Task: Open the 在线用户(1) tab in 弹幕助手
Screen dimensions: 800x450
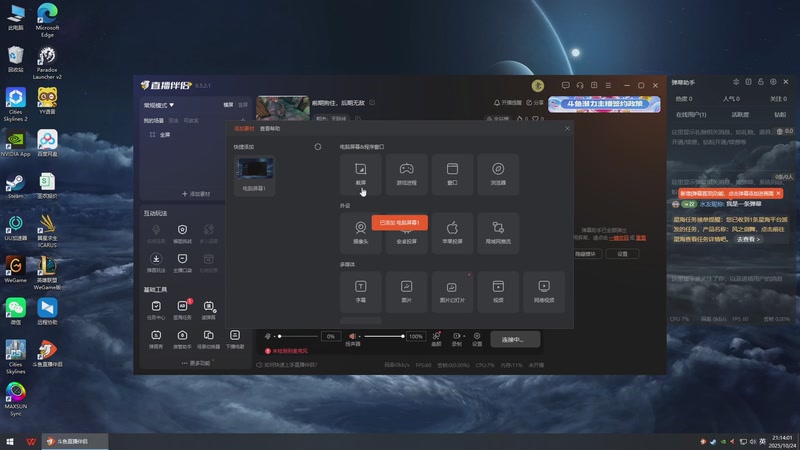Action: [691, 115]
